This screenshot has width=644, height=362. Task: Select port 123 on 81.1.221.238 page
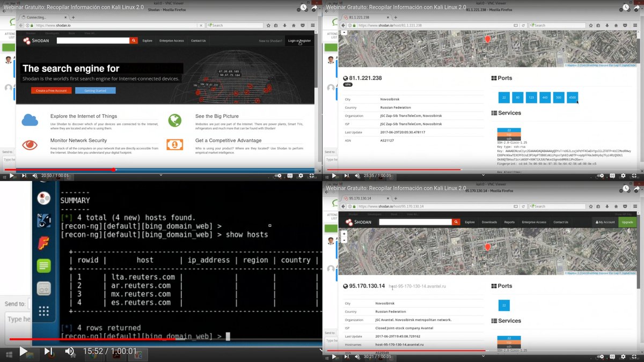point(531,98)
